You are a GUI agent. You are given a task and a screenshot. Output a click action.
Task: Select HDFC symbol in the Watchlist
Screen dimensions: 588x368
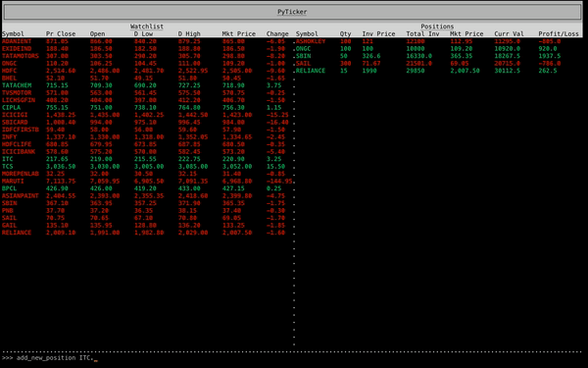[10, 71]
